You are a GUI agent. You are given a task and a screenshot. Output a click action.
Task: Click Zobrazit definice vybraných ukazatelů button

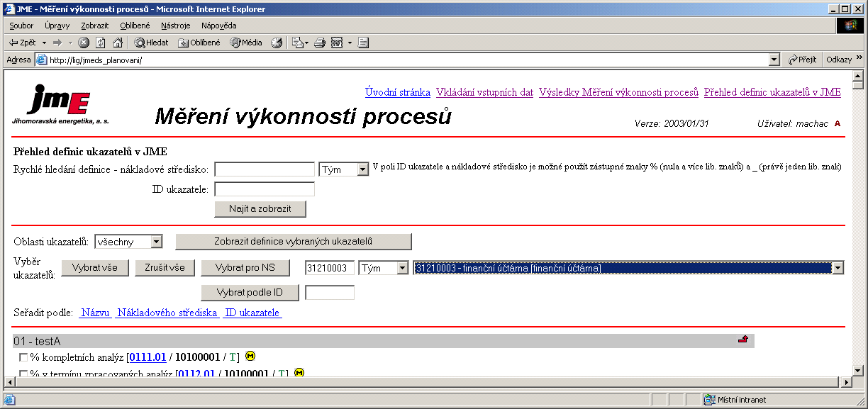294,242
